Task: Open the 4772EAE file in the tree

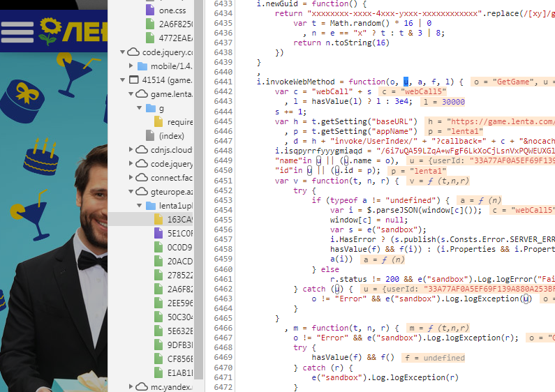Action: (175, 38)
